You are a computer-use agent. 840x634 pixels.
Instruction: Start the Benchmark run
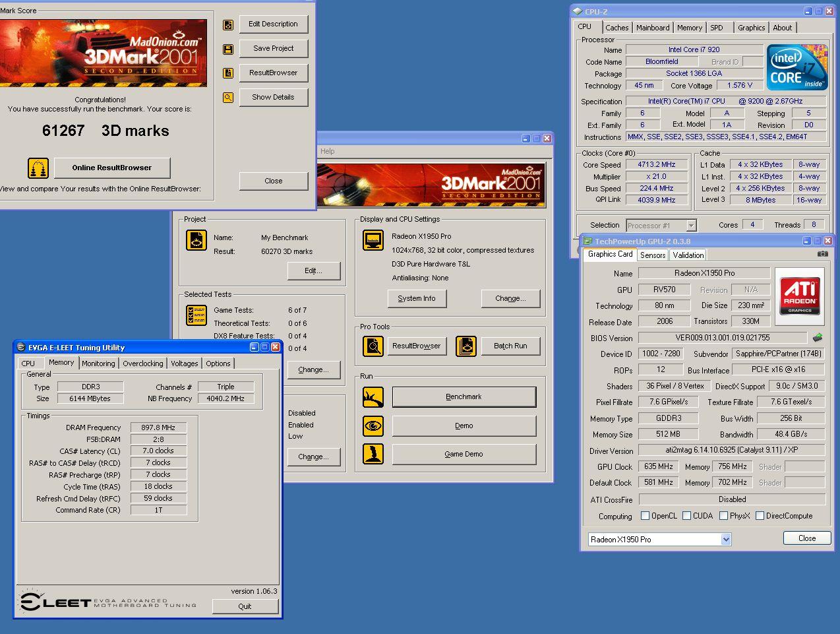(x=464, y=397)
